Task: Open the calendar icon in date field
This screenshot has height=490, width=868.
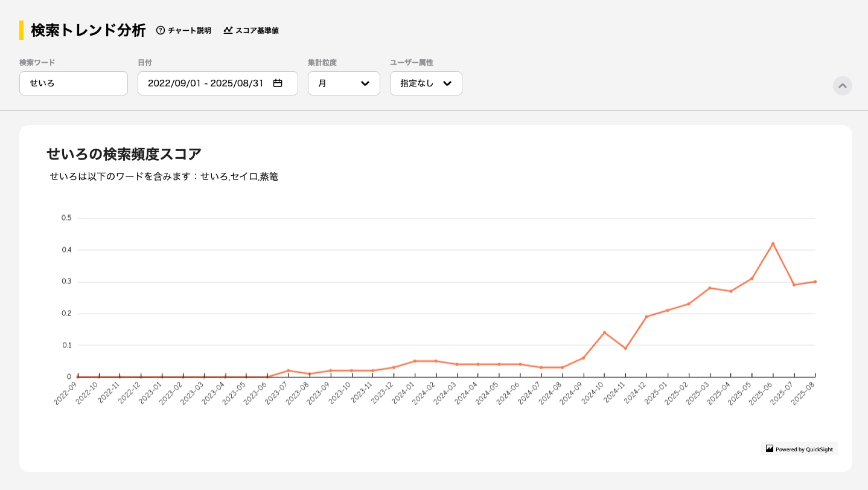Action: point(278,83)
